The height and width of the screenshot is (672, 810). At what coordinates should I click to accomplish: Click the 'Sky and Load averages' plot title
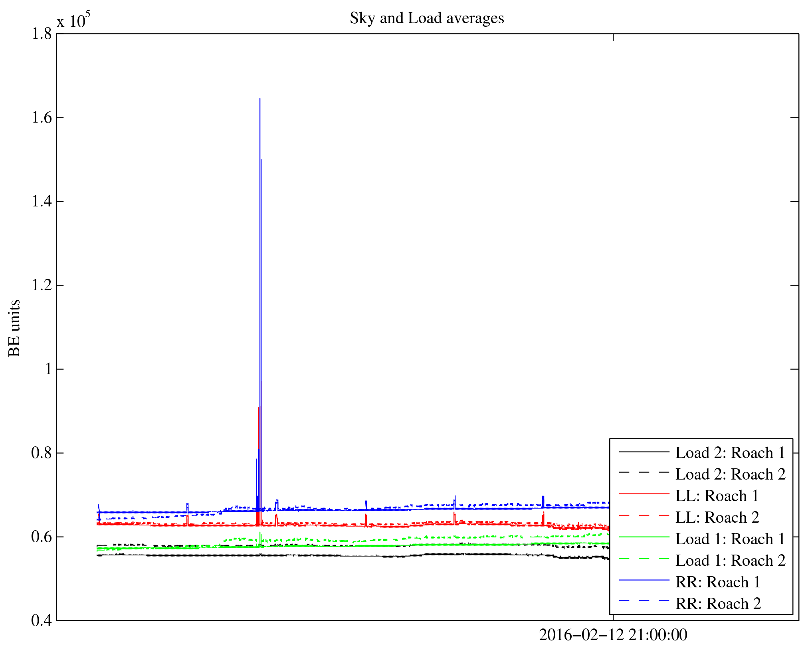(x=427, y=18)
